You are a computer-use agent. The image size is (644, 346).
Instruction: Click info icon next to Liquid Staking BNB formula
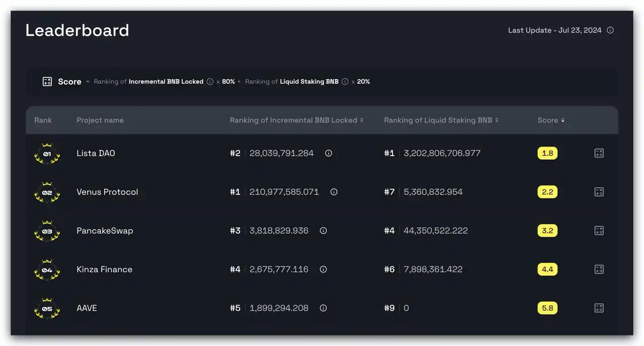pos(345,82)
